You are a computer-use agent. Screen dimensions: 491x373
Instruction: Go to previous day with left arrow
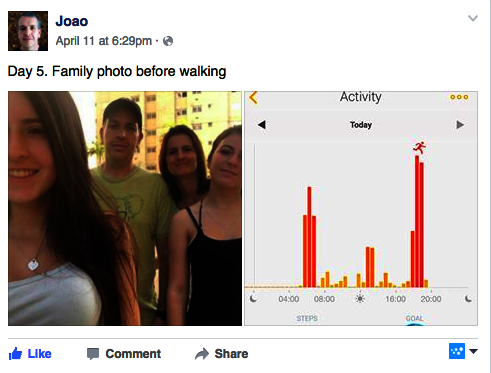262,125
